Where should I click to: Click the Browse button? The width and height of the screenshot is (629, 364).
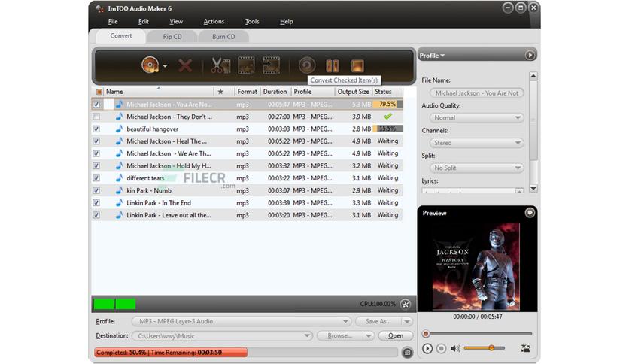[x=340, y=336]
